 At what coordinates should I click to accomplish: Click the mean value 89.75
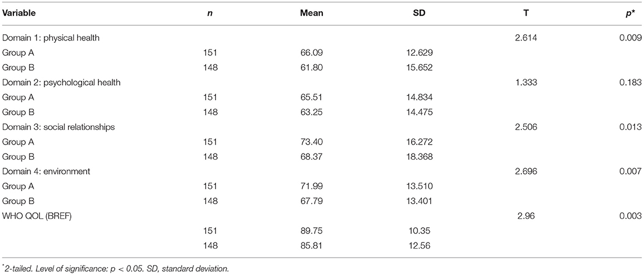312,231
